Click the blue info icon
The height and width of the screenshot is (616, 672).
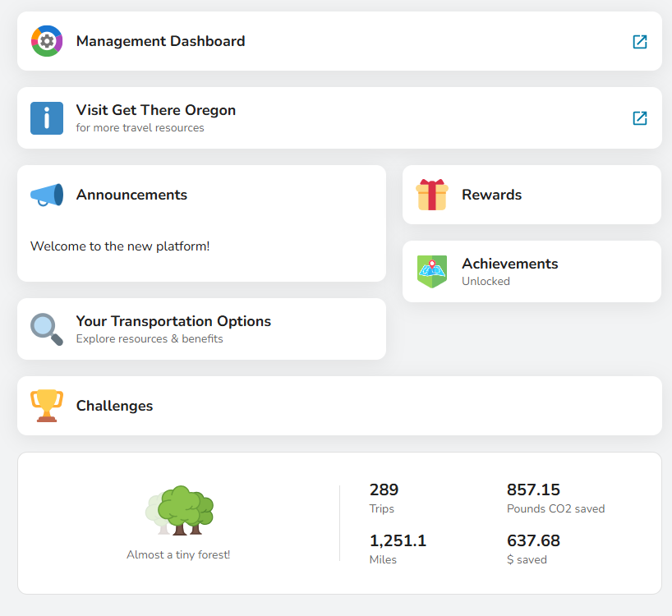tap(47, 118)
